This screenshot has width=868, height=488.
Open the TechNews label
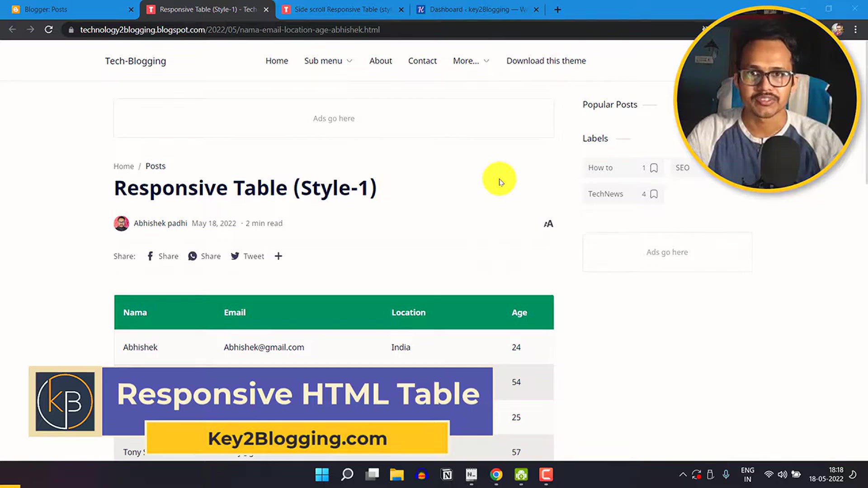(x=623, y=194)
